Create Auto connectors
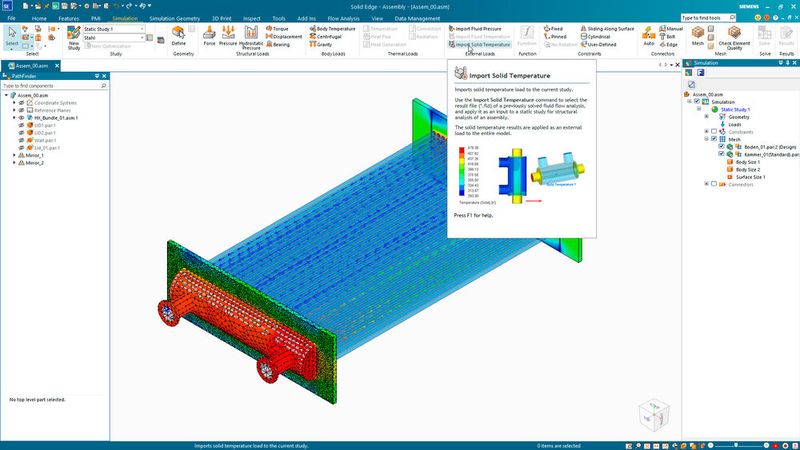Viewport: 800px width, 450px height. [648, 36]
